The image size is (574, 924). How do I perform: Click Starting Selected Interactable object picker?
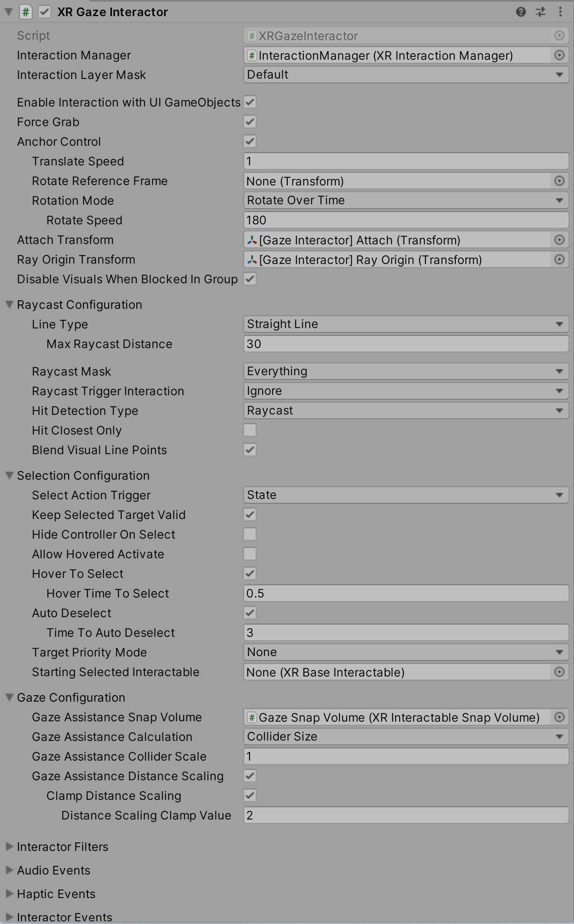click(559, 672)
